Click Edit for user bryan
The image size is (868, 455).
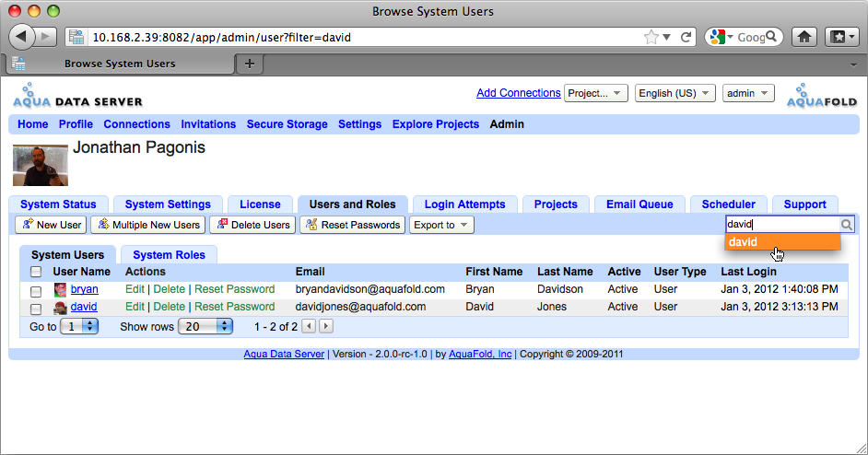pos(135,289)
